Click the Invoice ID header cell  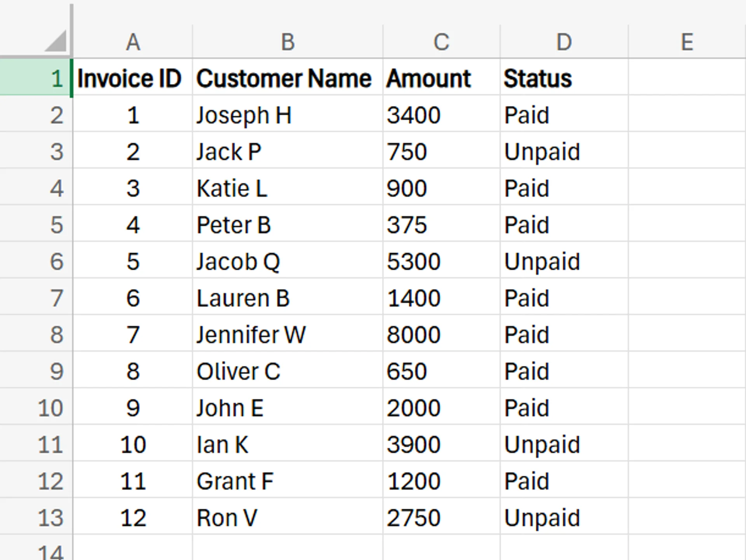[132, 78]
